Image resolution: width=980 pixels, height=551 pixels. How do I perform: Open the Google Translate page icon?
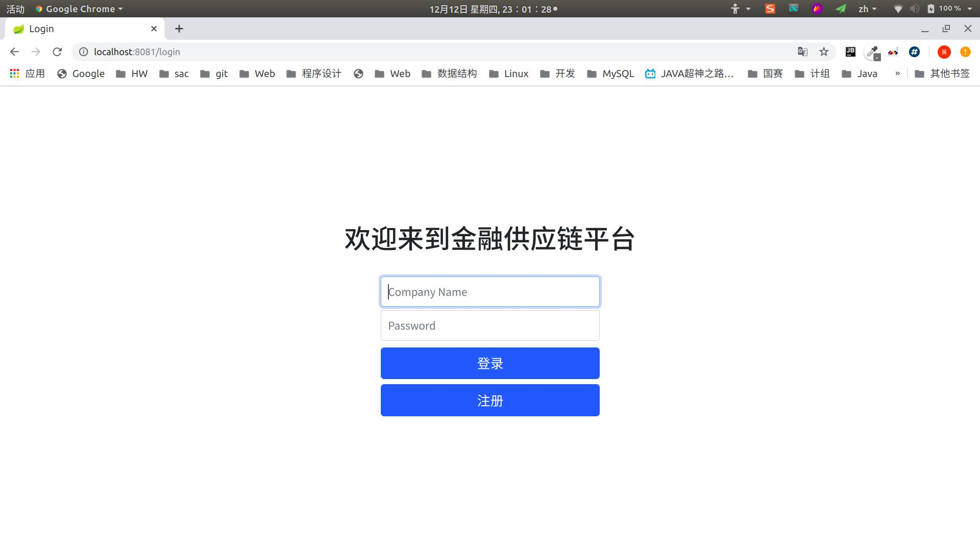(802, 52)
